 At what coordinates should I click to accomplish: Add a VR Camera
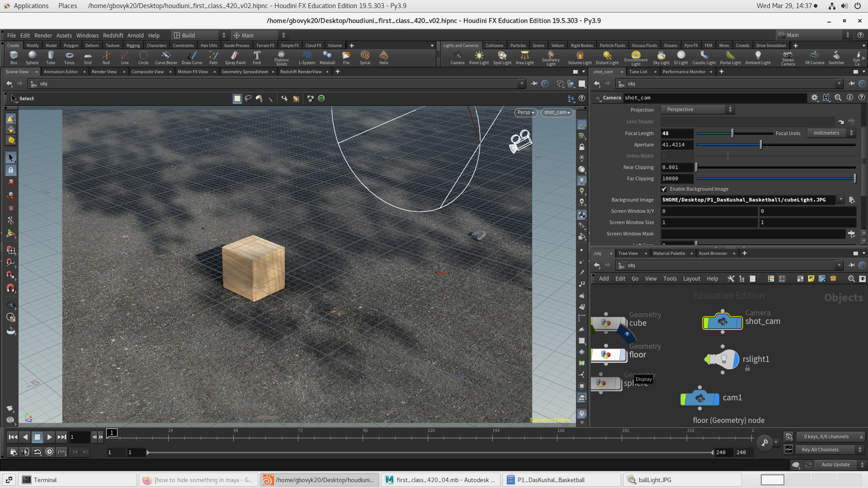pyautogui.click(x=815, y=57)
